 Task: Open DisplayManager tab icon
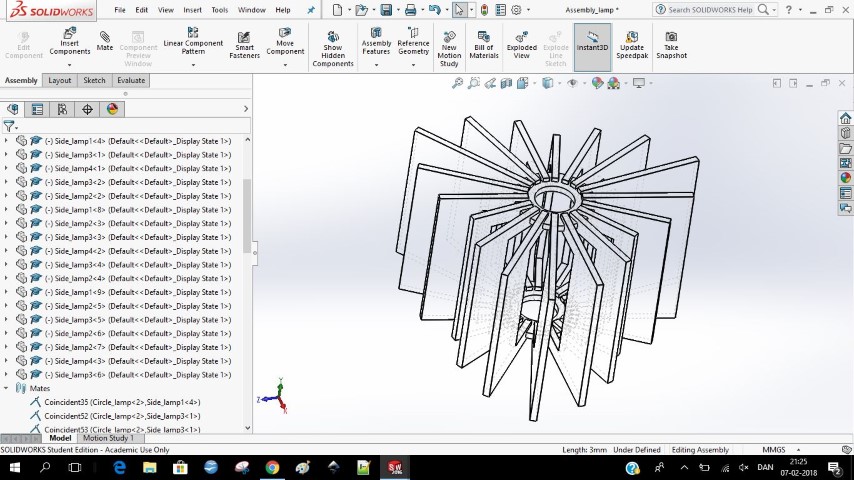click(112, 110)
